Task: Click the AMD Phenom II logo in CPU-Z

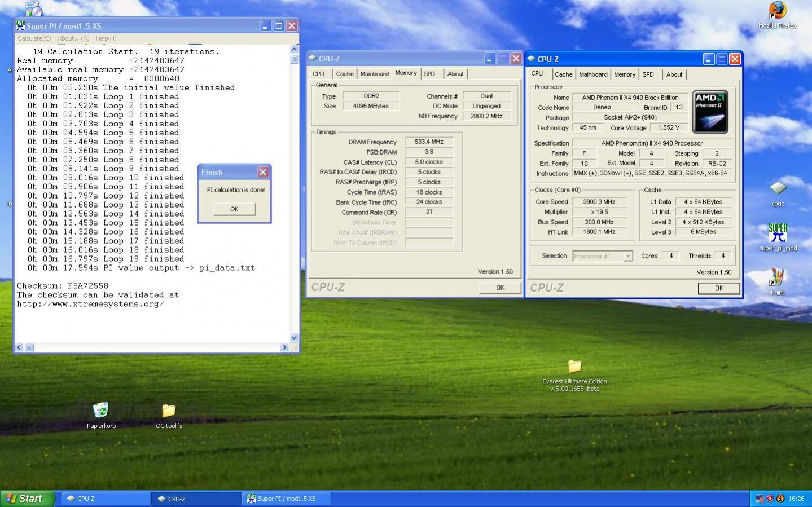Action: pyautogui.click(x=710, y=112)
